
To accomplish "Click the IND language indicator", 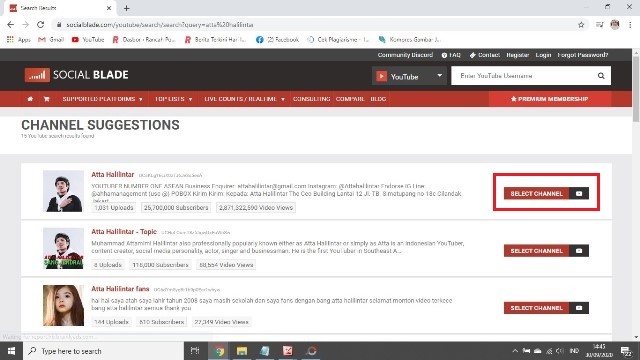I will (574, 351).
